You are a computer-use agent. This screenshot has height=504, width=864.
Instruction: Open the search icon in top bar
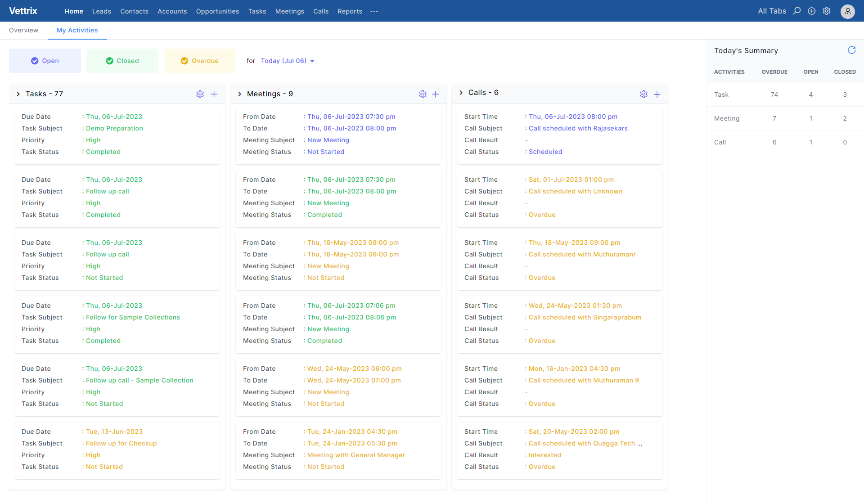797,11
